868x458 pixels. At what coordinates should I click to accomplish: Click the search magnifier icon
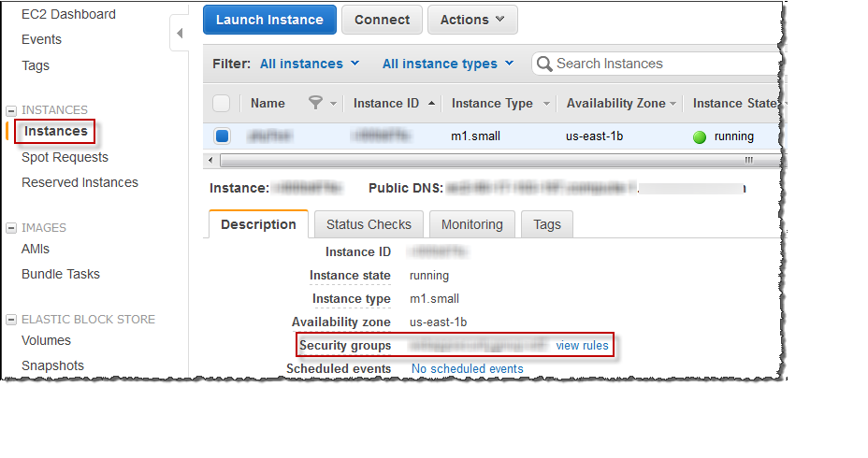pyautogui.click(x=544, y=64)
